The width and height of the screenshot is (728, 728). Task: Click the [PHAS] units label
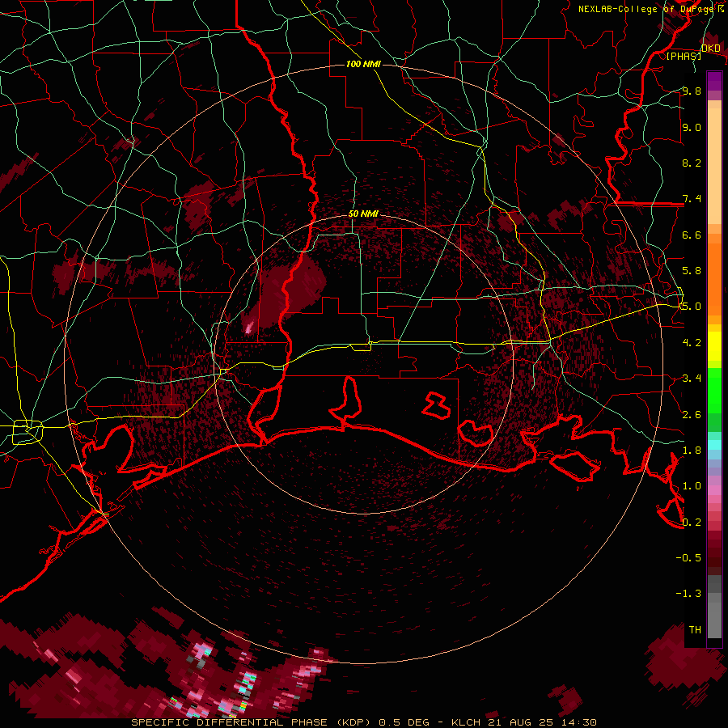coord(684,56)
